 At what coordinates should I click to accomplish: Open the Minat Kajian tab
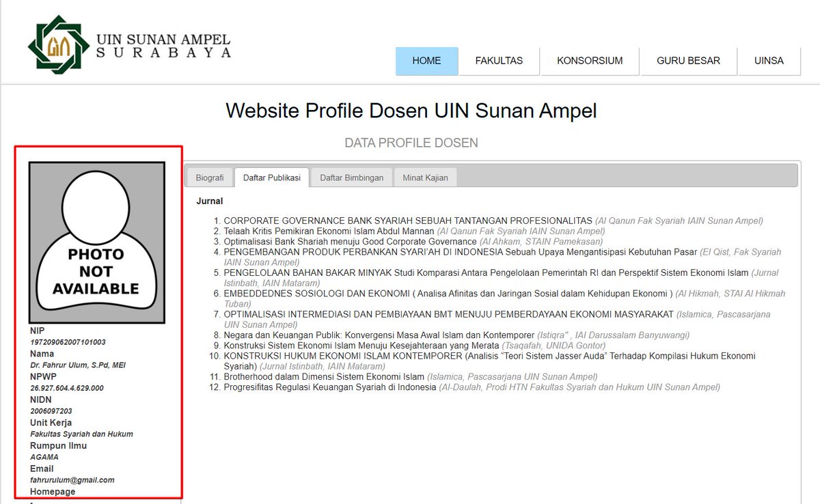(425, 178)
